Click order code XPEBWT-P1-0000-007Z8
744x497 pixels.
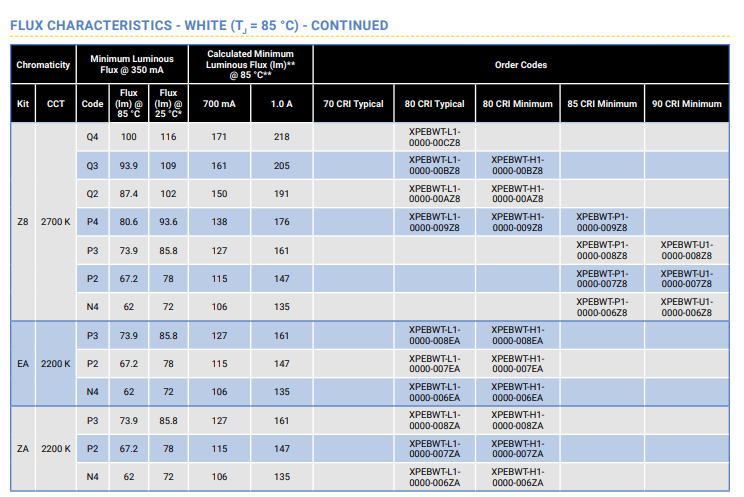click(602, 279)
